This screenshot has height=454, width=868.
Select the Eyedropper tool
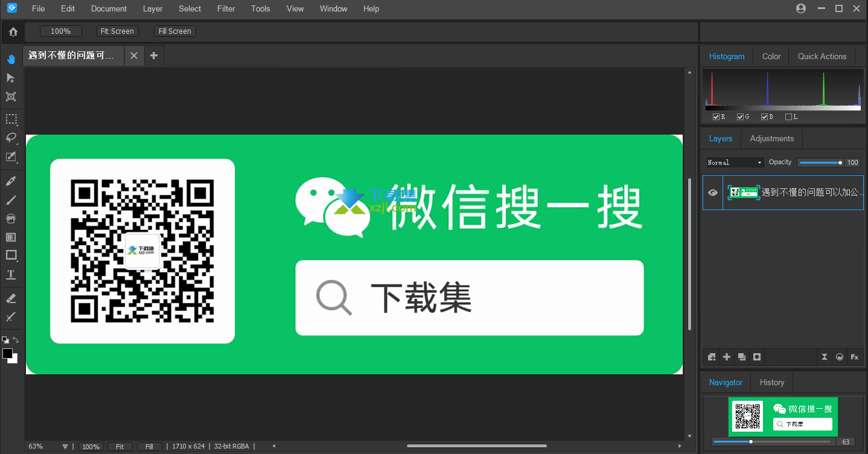[11, 181]
